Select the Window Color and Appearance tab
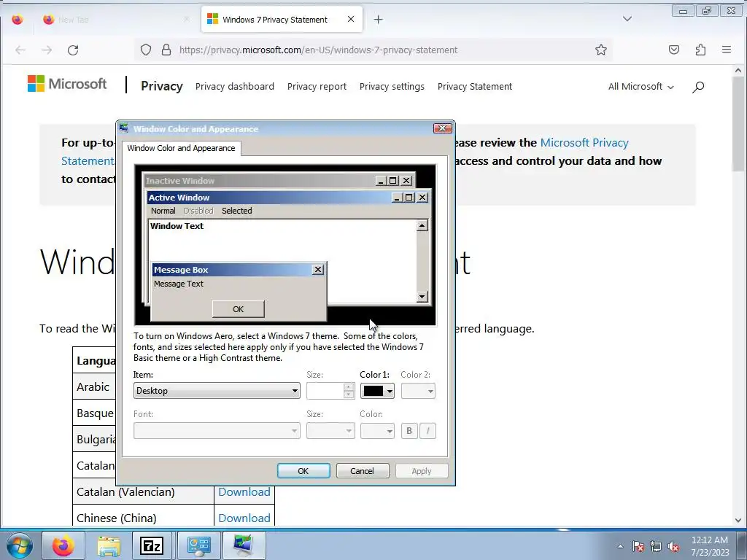The width and height of the screenshot is (747, 560). click(x=181, y=148)
